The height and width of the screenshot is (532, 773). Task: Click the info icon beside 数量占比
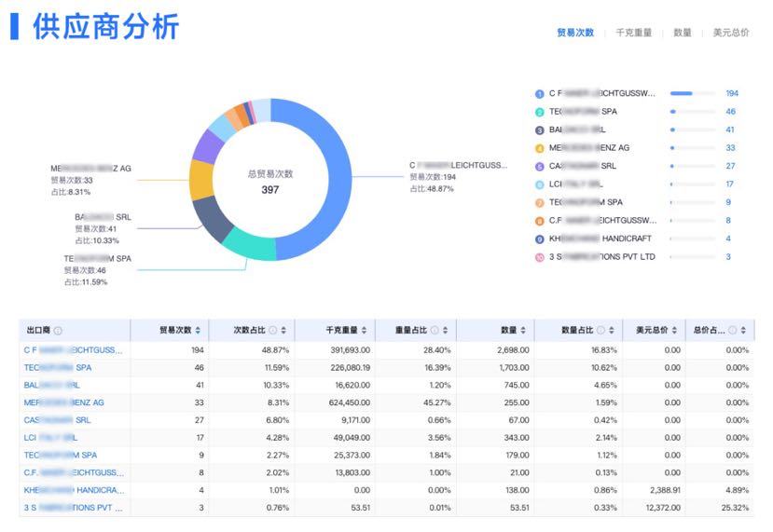[602, 331]
